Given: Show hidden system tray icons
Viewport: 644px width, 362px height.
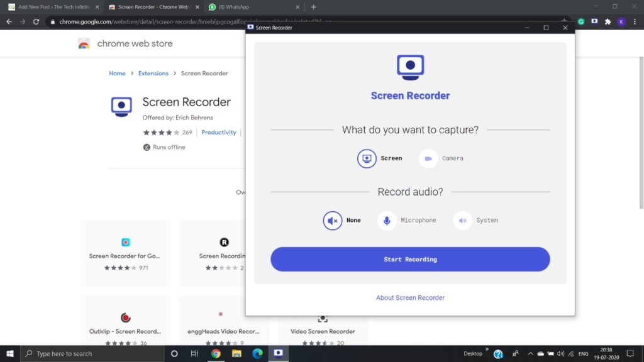Looking at the screenshot, I should (530, 354).
